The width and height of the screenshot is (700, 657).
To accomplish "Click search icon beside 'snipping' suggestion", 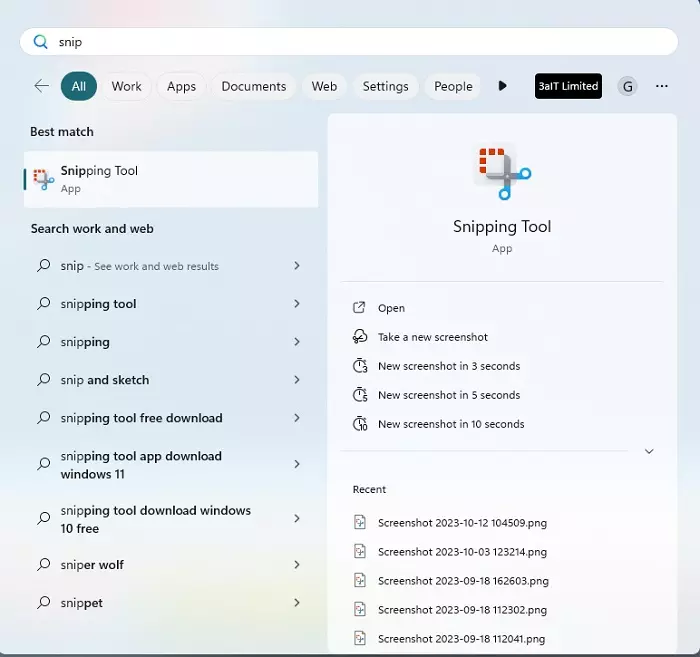I will click(43, 341).
